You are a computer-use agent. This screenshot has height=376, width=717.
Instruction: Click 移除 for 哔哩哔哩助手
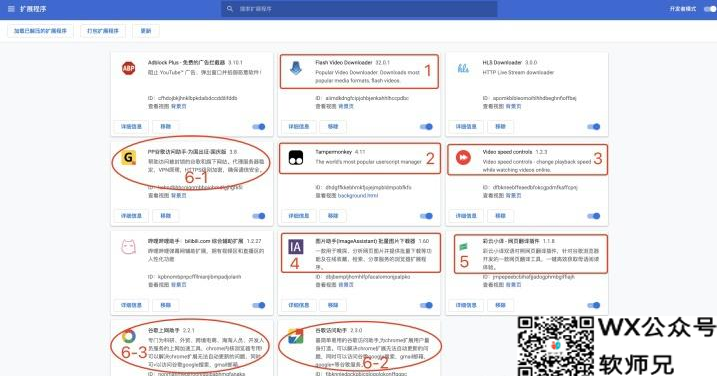(166, 305)
